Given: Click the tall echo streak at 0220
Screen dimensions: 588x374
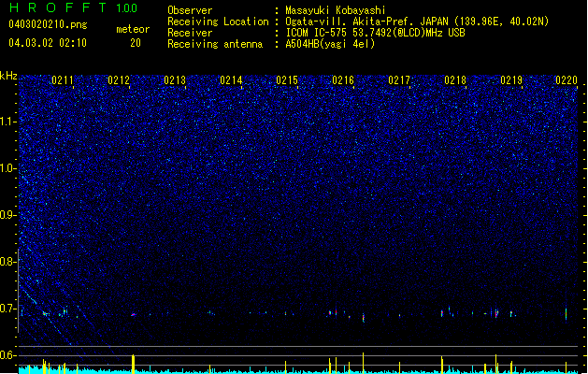Looking at the screenshot, I should pos(566,313).
